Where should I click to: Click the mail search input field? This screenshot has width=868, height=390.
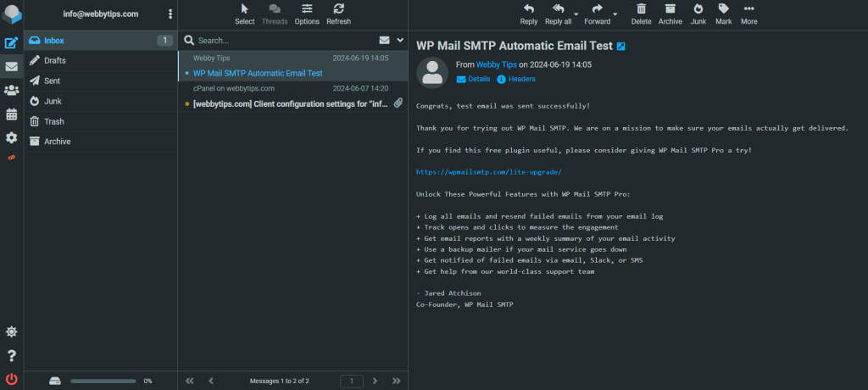(280, 40)
